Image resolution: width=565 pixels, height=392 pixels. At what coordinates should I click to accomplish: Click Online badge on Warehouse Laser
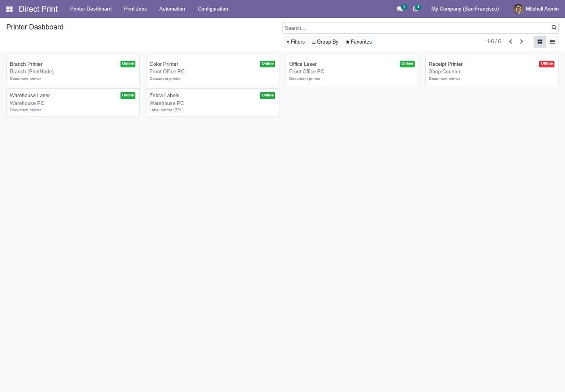click(x=128, y=96)
